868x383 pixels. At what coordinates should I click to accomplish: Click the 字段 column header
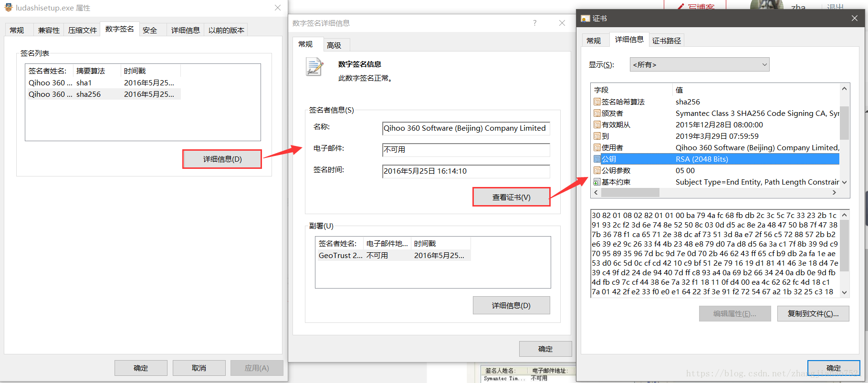(632, 90)
